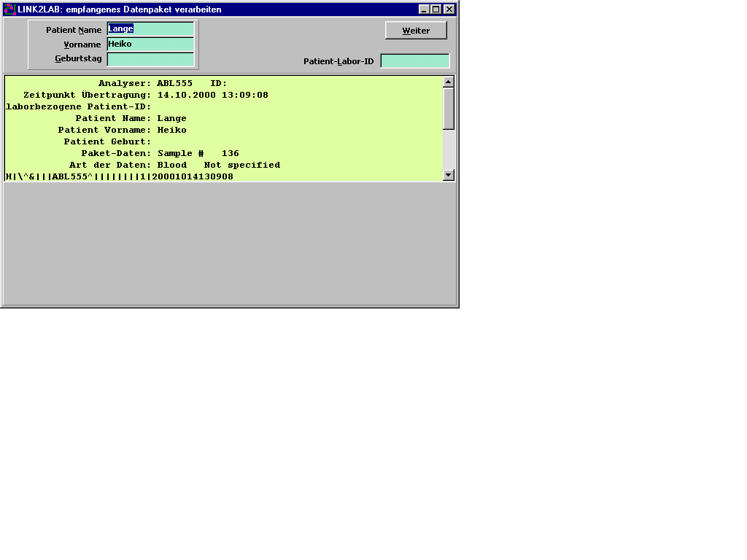This screenshot has width=747, height=560.
Task: Click the Geburtstag label
Action: coord(78,58)
